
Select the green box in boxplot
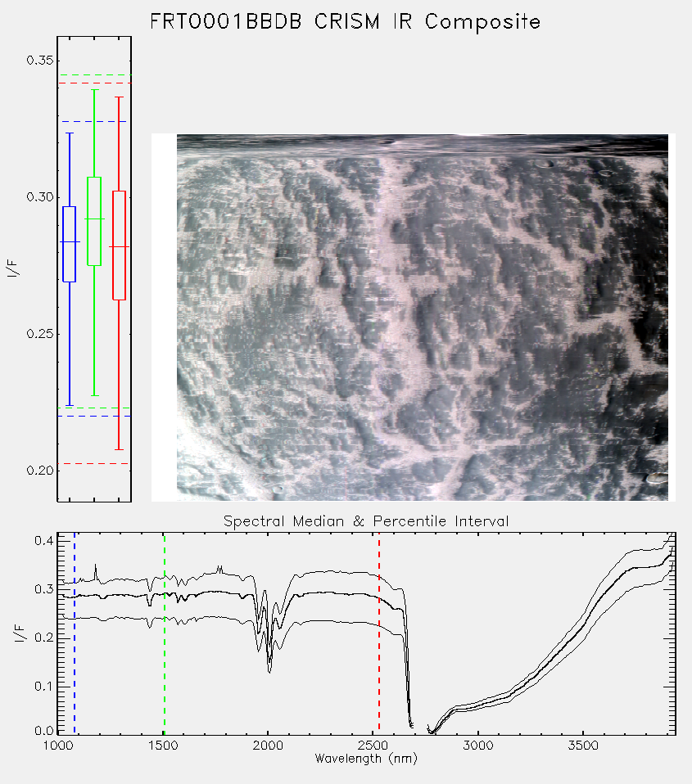pos(94,221)
